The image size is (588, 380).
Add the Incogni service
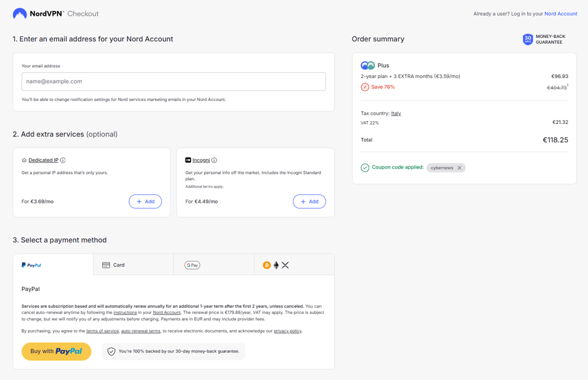point(309,201)
